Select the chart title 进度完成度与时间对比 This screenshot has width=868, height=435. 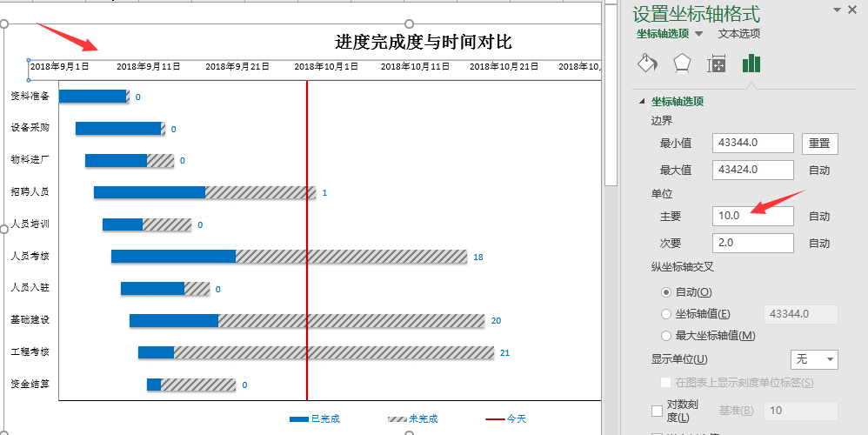424,42
